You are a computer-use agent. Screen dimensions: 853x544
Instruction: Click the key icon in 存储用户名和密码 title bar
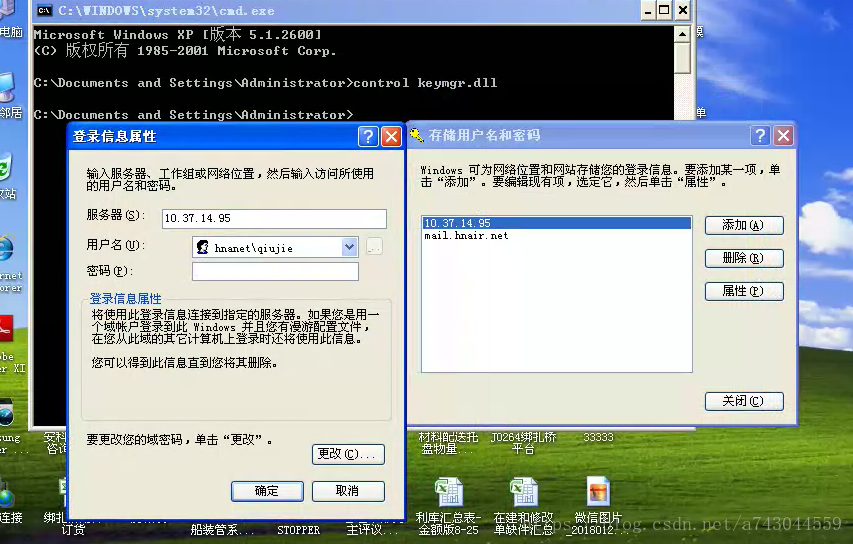pos(417,134)
